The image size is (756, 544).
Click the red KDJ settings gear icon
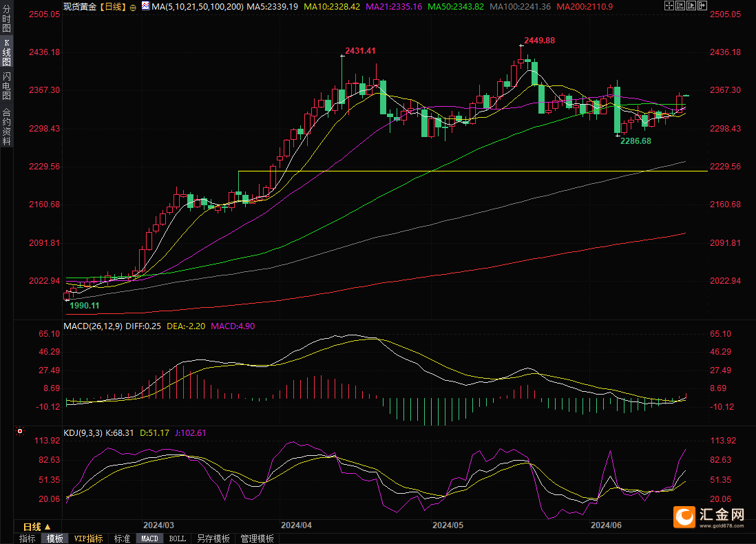pos(20,431)
